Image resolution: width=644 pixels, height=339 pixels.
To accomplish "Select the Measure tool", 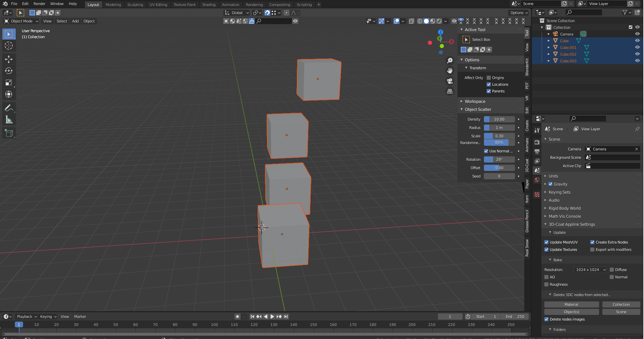I will point(9,120).
